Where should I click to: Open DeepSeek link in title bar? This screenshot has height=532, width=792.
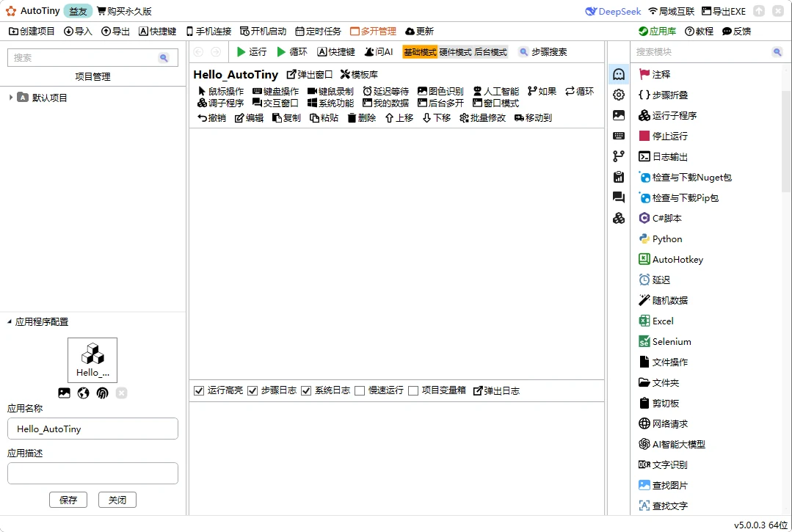(x=613, y=11)
